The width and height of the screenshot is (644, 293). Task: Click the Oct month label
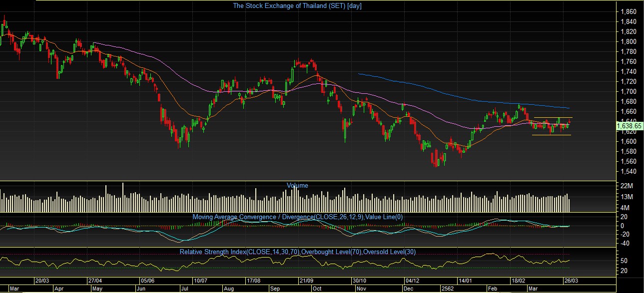tap(317, 289)
